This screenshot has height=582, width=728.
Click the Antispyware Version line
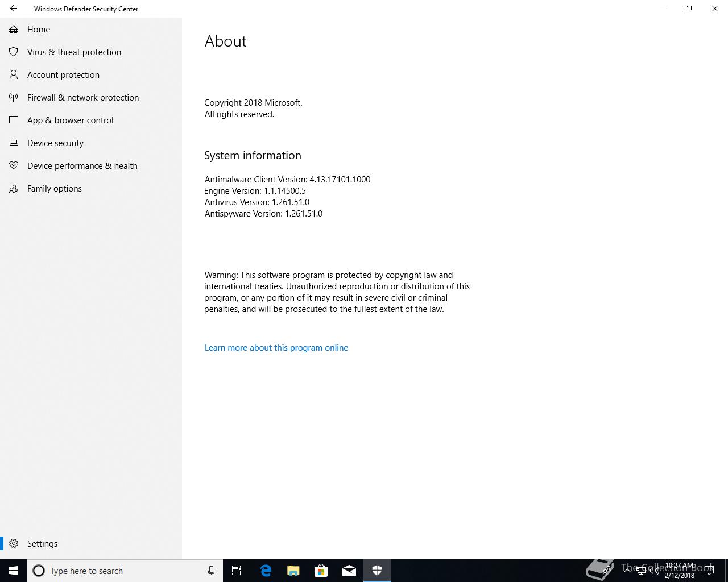pyautogui.click(x=263, y=214)
